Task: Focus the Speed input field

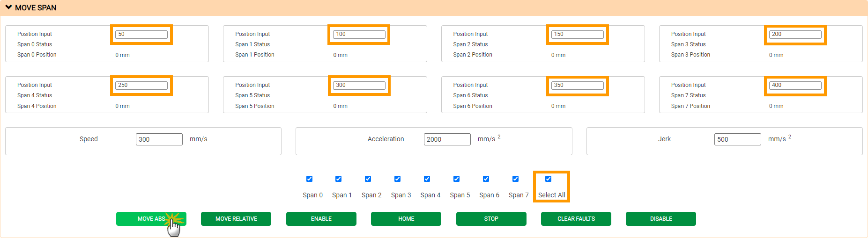Action: pos(159,139)
